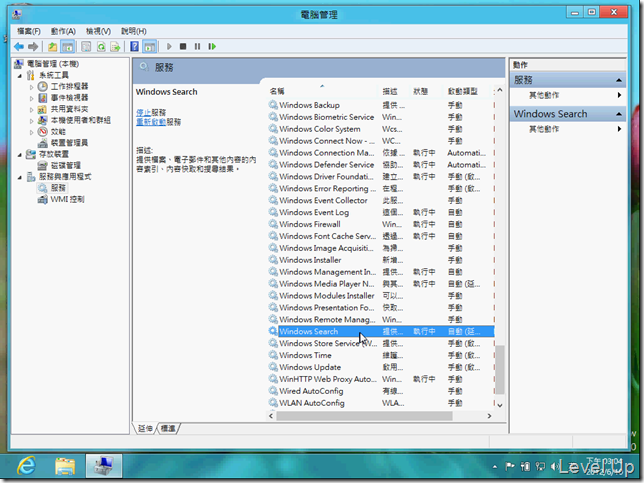Click the horizontal scrollbar thumb in services list
This screenshot has height=483, width=644.
[x=364, y=416]
